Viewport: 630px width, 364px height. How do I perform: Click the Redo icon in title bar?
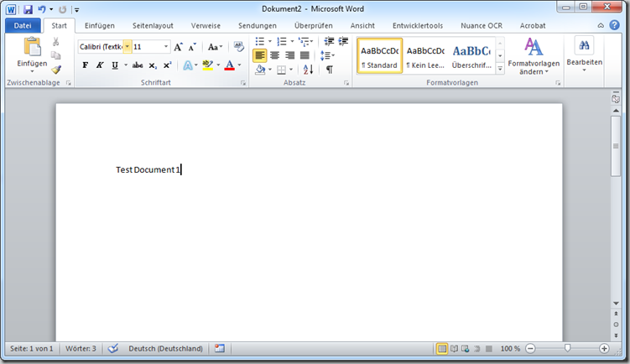(63, 9)
